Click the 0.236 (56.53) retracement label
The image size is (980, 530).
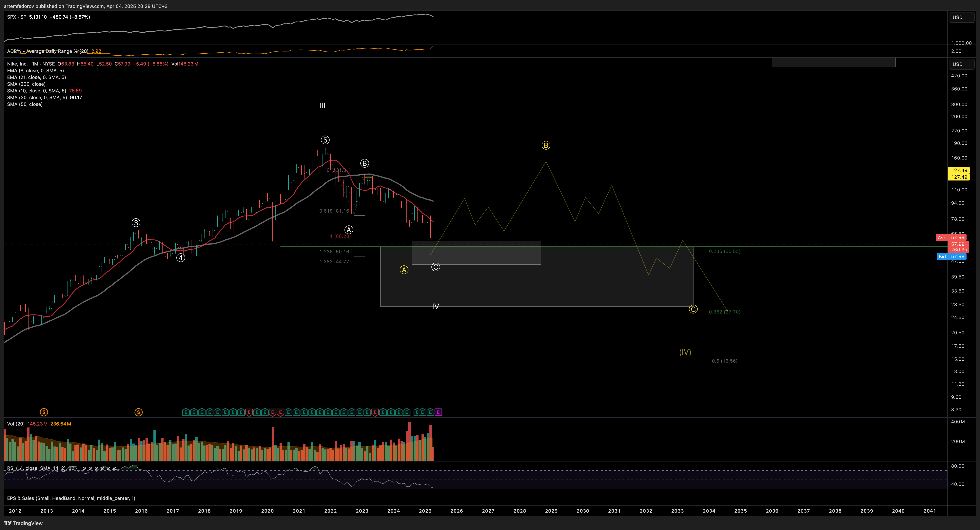point(725,251)
